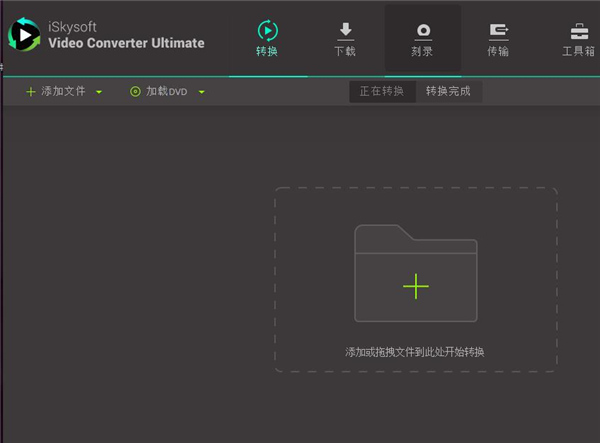This screenshot has width=600, height=443.
Task: Open the 下载 (Download) arrow icon
Action: click(344, 29)
